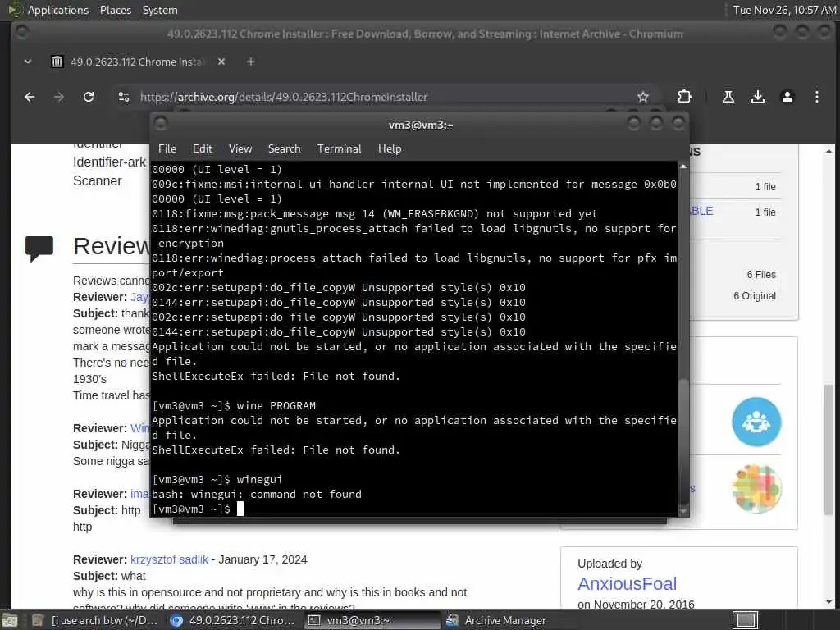Open the Terminal menu in menubar
The width and height of the screenshot is (840, 630).
339,149
